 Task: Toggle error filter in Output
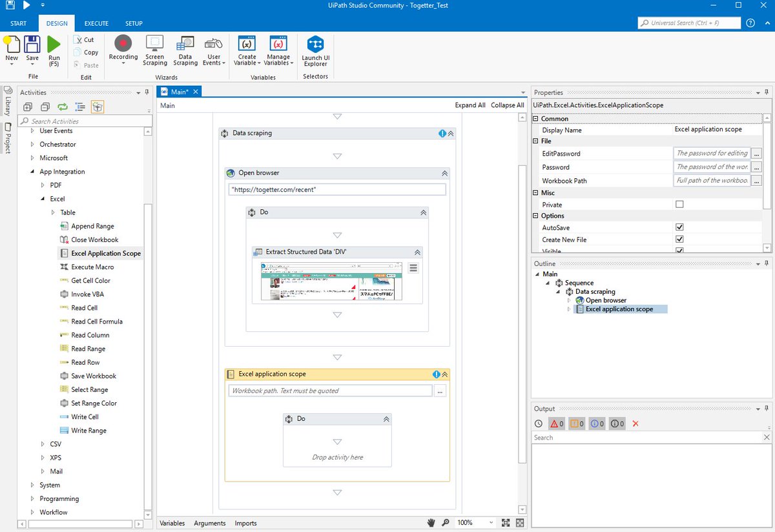(x=556, y=424)
